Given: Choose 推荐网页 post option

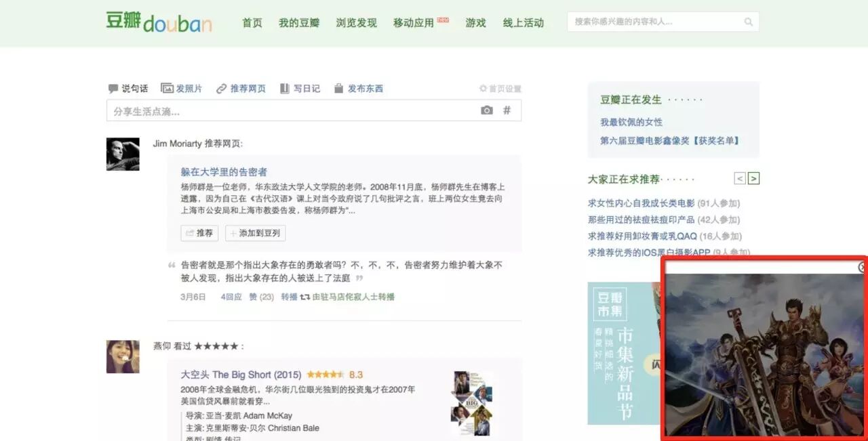Looking at the screenshot, I should coord(241,89).
